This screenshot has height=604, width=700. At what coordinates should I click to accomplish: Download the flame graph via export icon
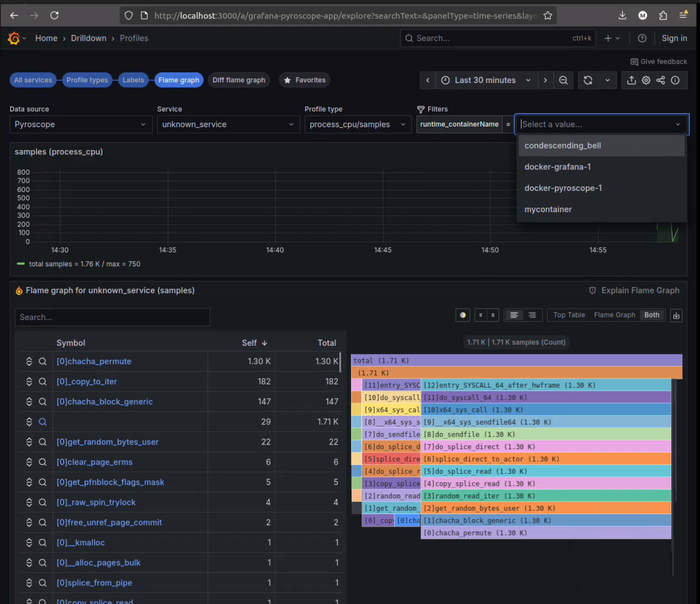click(676, 316)
